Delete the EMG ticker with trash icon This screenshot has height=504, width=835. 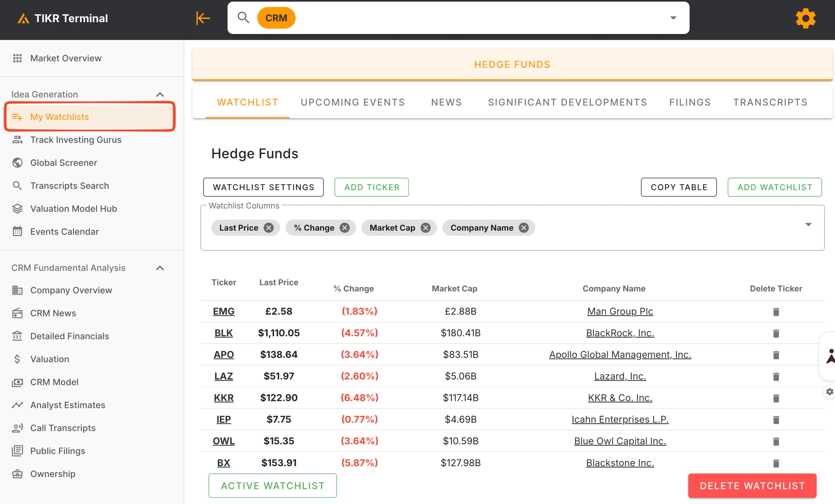(776, 312)
